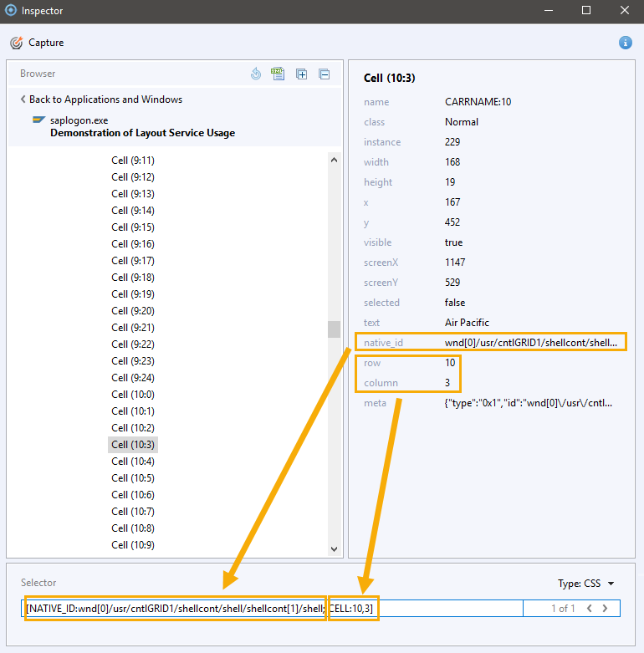
Task: Click the native_id value wnd[0]/usr/cntlGRID1
Action: [x=531, y=342]
